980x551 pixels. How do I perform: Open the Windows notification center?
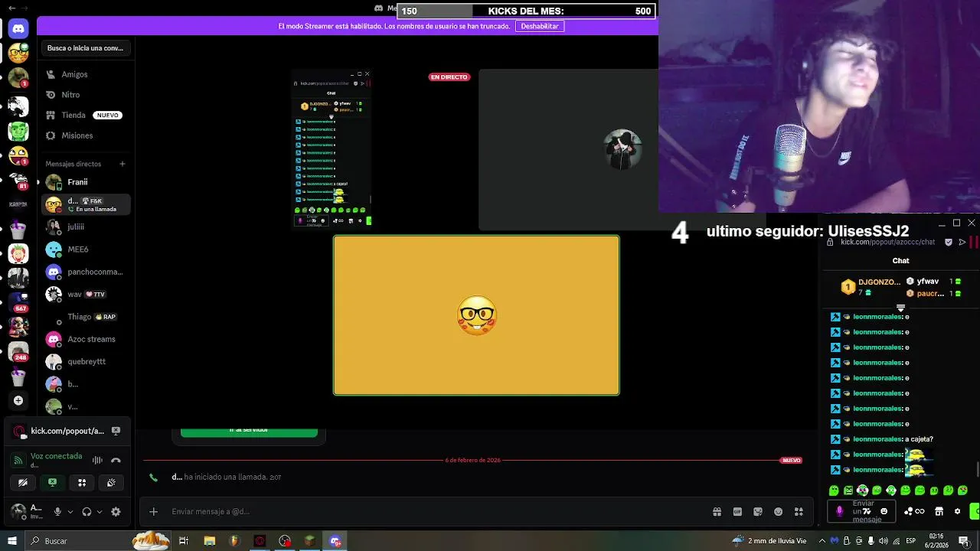click(964, 541)
